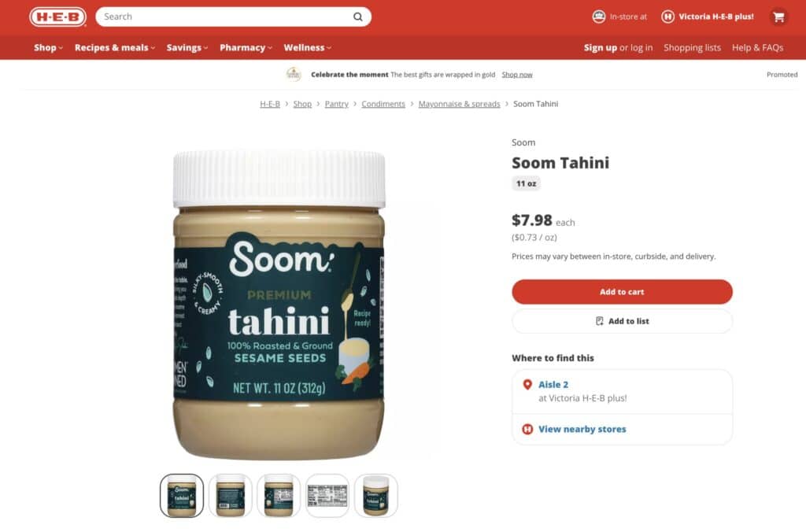The width and height of the screenshot is (806, 532).
Task: Open the shopping cart icon
Action: (778, 17)
